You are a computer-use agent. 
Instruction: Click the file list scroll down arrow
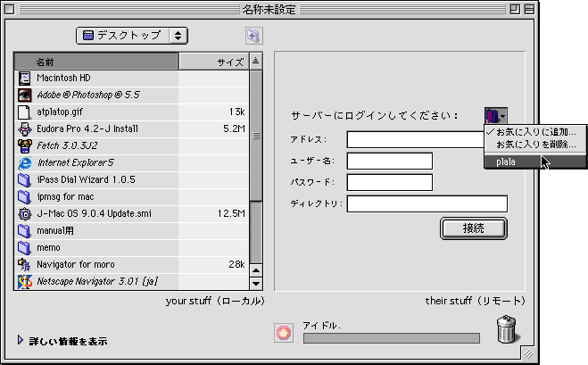pos(256,284)
